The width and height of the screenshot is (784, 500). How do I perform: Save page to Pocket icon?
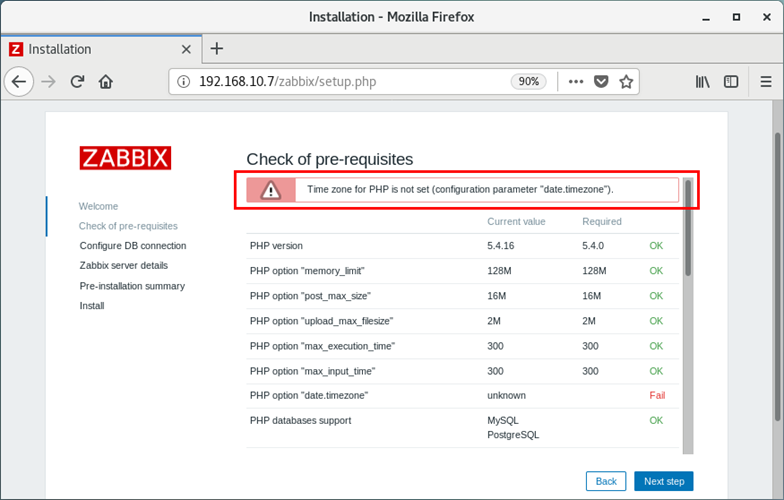[601, 82]
